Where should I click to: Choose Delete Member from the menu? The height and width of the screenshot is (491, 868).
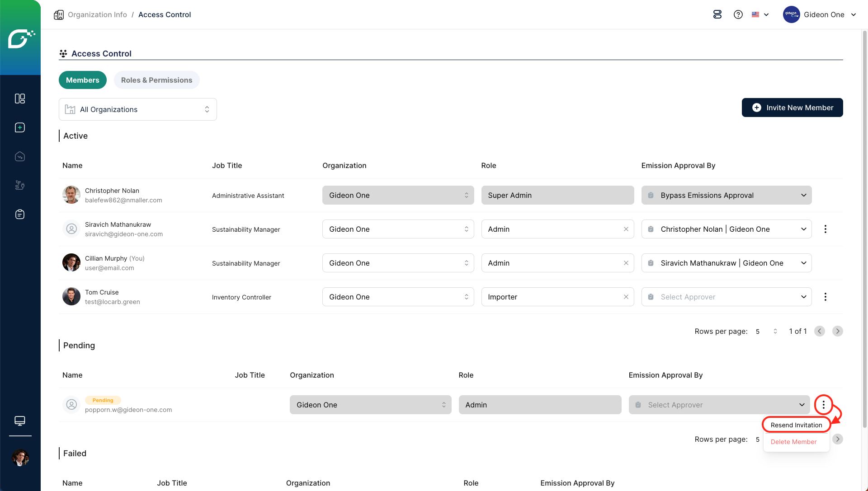tap(793, 442)
